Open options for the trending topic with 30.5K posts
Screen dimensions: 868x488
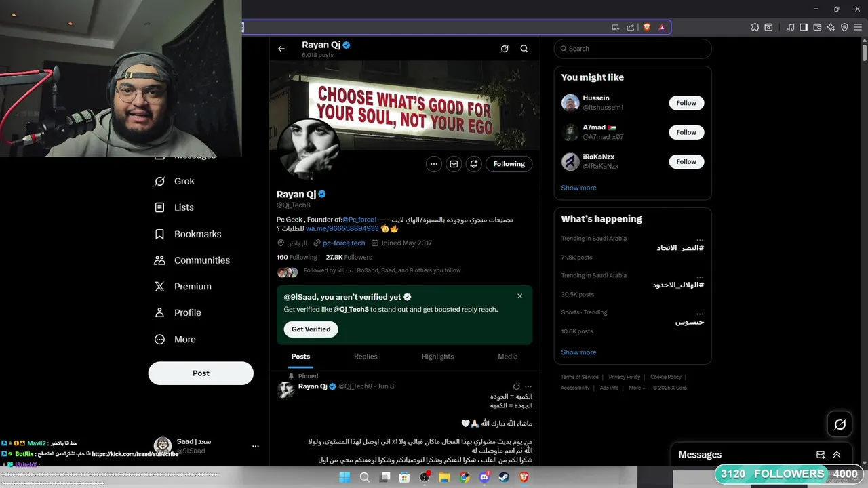coord(700,277)
